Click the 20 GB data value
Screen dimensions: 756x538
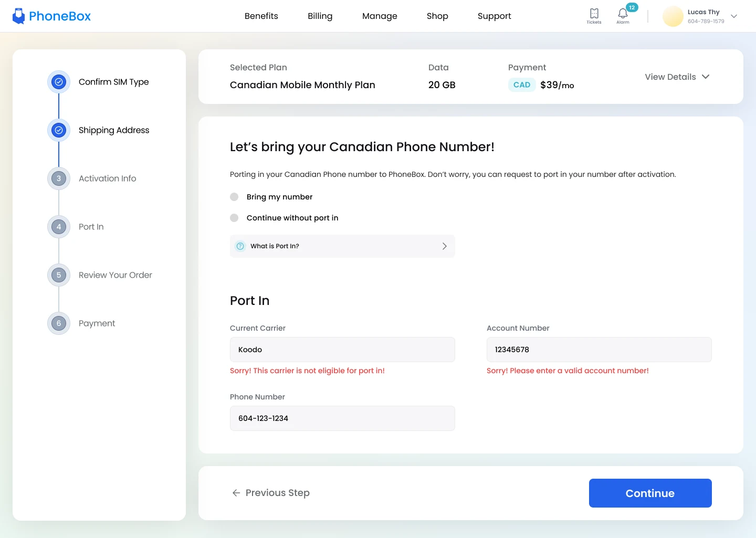(442, 85)
